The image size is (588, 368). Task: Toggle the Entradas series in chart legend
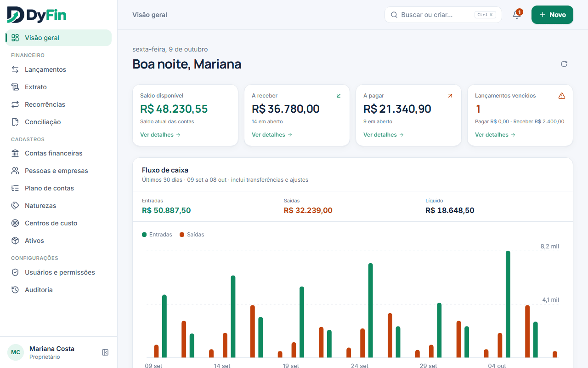157,235
